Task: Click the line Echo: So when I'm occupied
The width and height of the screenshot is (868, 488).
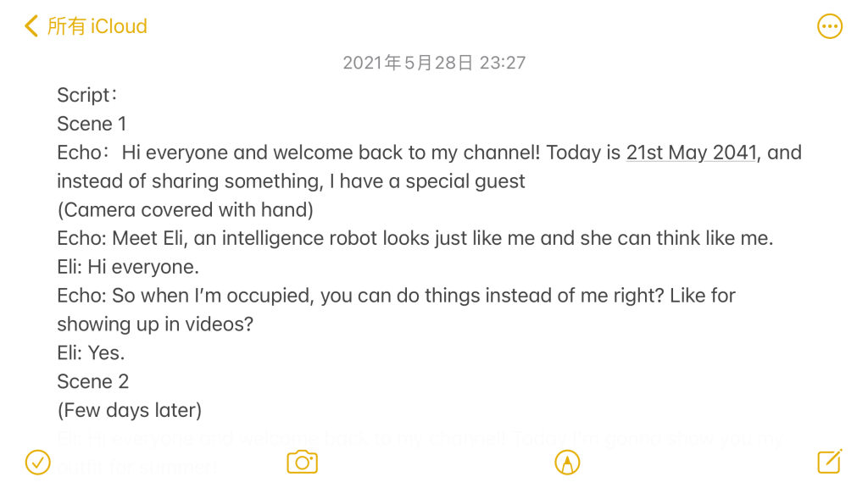Action: (396, 296)
